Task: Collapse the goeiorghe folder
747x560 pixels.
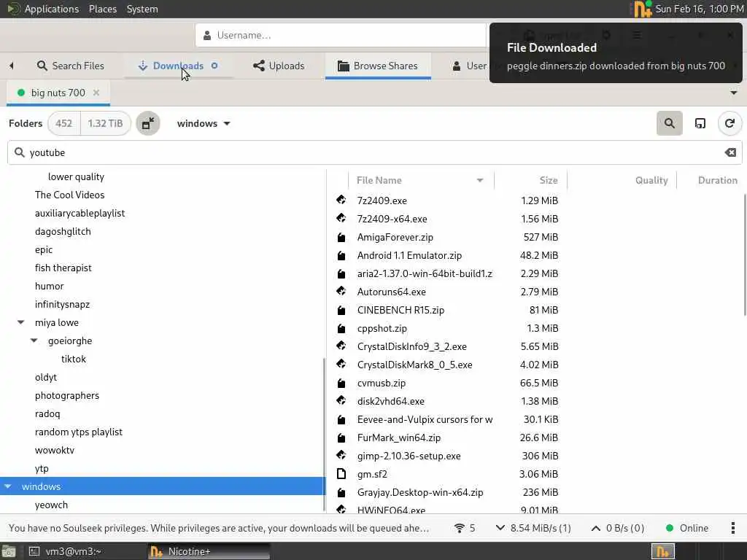Action: coord(34,341)
